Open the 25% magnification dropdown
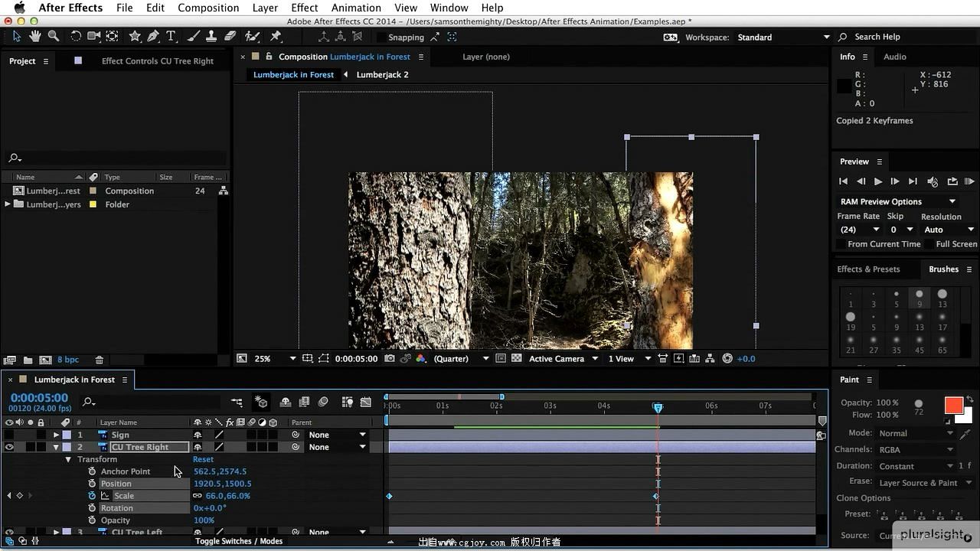Screen dimensions: 980x551 (x=275, y=358)
